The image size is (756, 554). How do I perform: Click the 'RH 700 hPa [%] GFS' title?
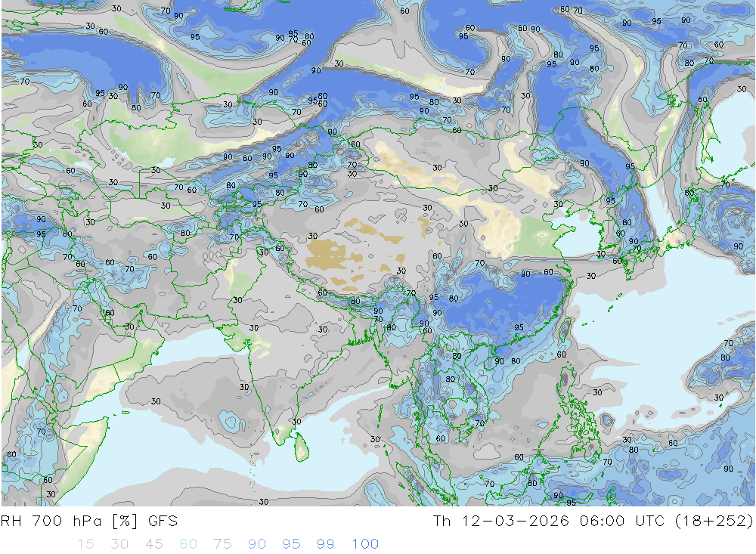click(89, 522)
